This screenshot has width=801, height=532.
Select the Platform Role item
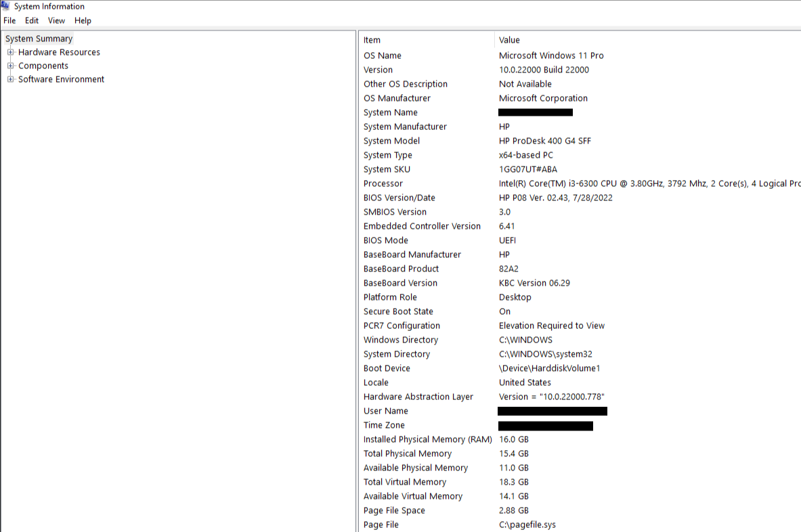pos(390,297)
